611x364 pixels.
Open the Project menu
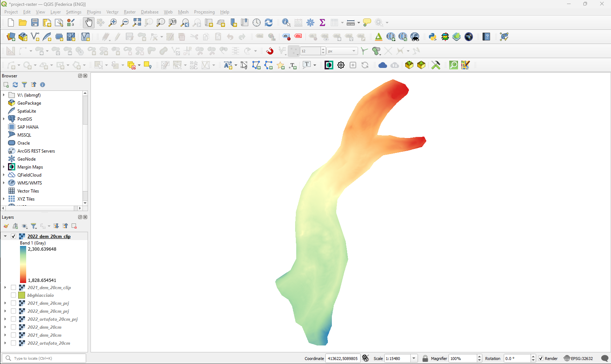coord(11,12)
